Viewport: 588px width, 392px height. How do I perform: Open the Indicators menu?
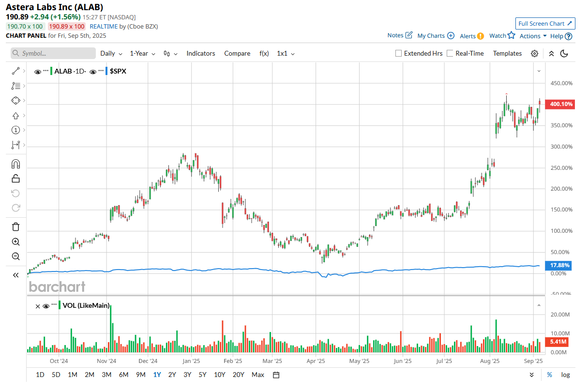coord(201,54)
